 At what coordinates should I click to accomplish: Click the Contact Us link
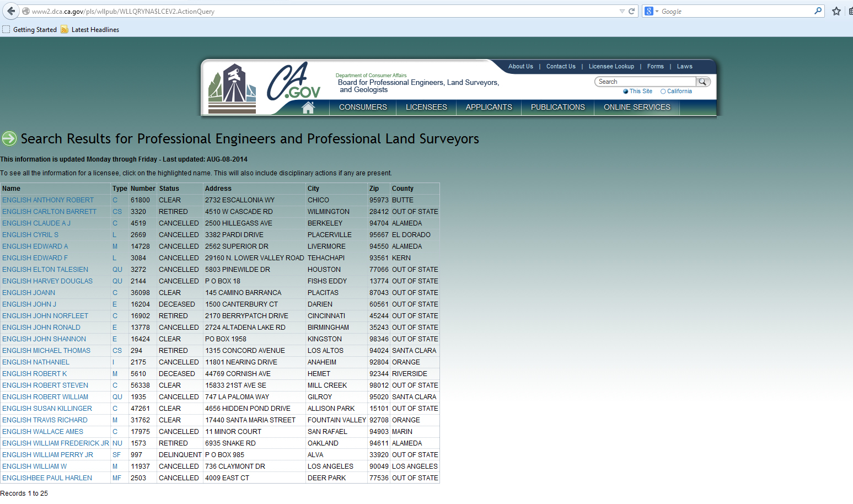click(561, 66)
